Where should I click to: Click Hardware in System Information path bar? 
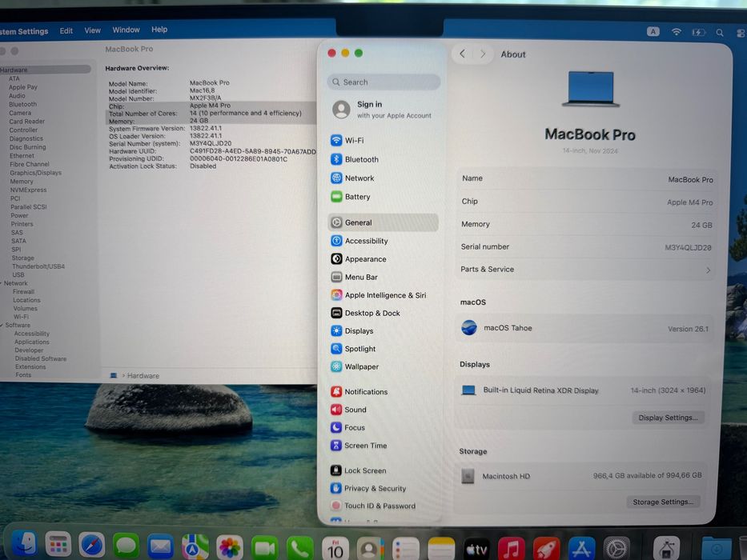click(x=143, y=376)
